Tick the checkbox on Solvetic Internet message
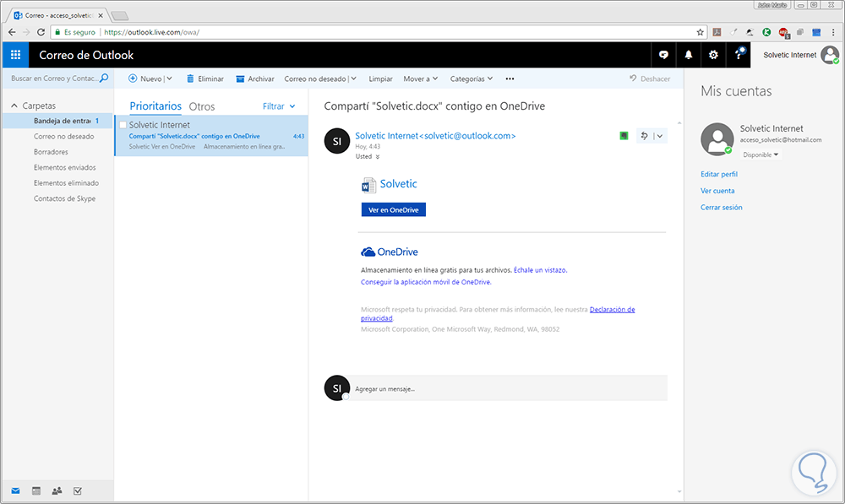The height and width of the screenshot is (504, 845). pos(123,125)
